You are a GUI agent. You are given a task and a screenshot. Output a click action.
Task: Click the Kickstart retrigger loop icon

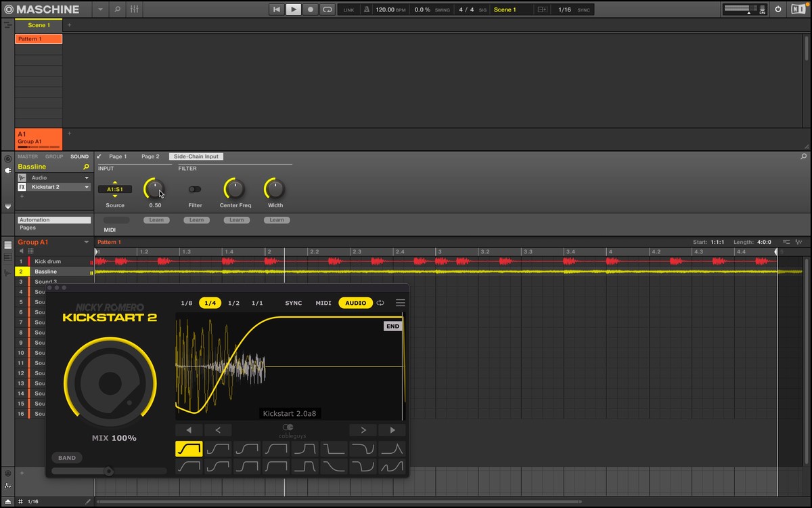(380, 303)
